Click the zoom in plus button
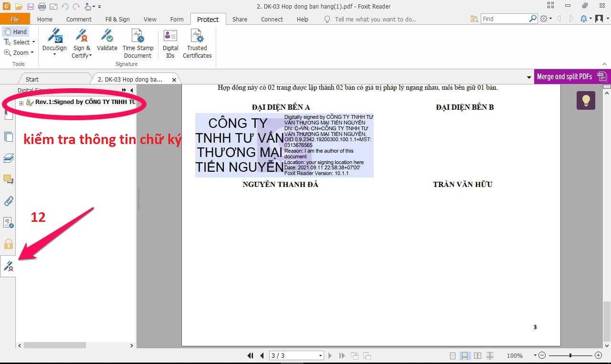Screen dimensions: 611x364 [x=598, y=355]
